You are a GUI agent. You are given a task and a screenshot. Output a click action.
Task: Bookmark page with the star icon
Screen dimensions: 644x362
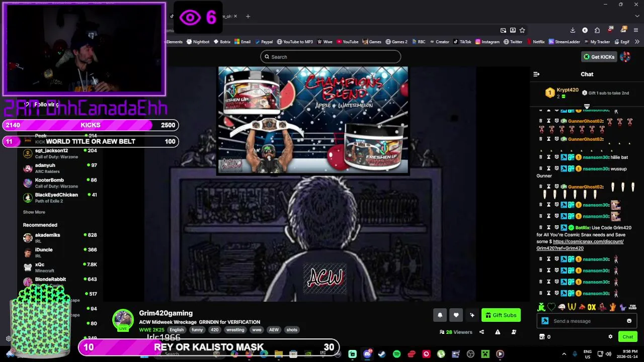522,30
